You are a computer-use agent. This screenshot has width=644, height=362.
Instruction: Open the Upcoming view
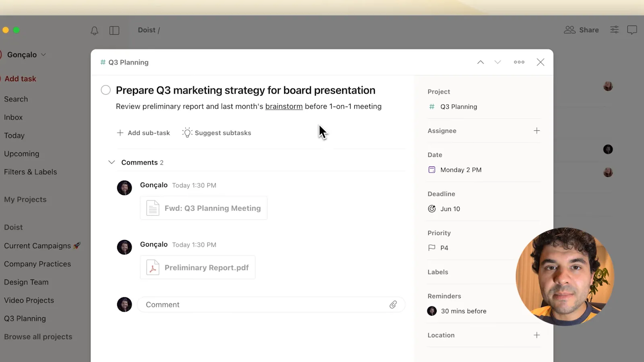pos(21,154)
